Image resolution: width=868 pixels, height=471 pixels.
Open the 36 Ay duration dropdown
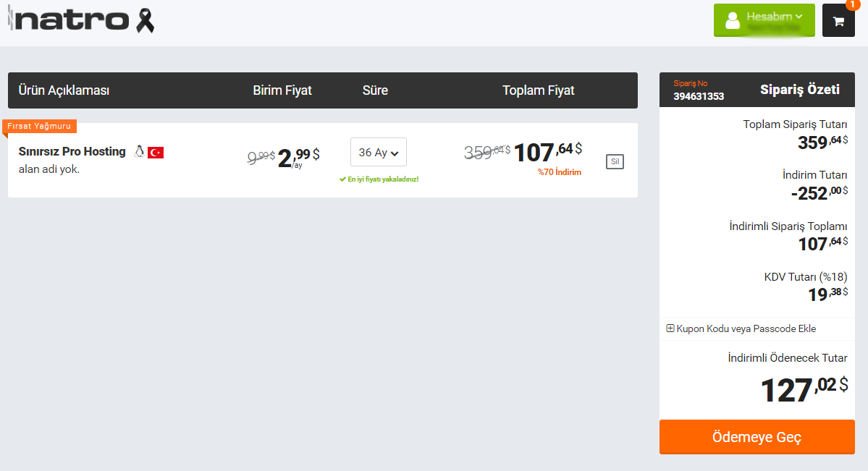tap(378, 152)
